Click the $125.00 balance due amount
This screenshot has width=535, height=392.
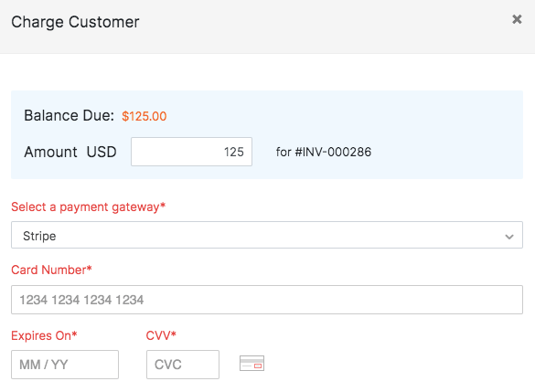click(x=144, y=116)
